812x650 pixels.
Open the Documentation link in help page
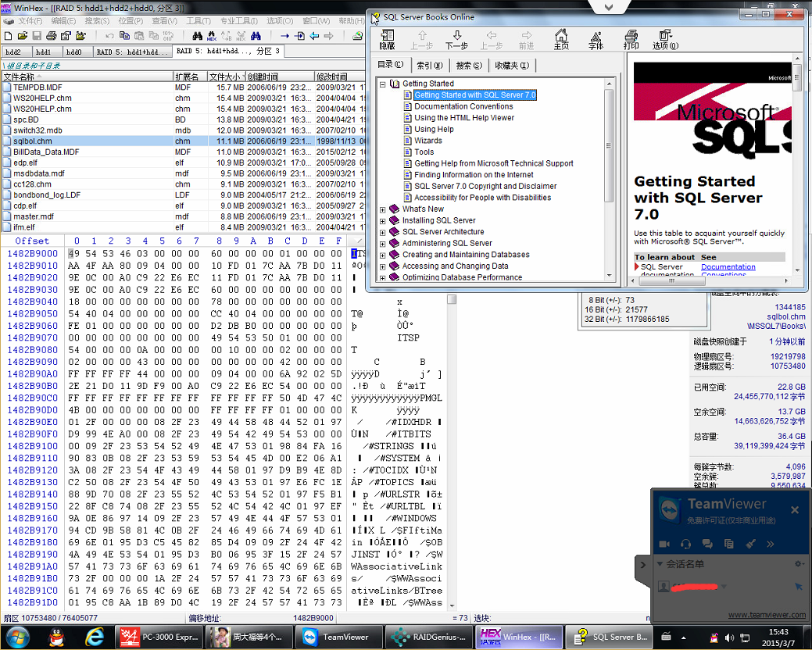point(728,267)
